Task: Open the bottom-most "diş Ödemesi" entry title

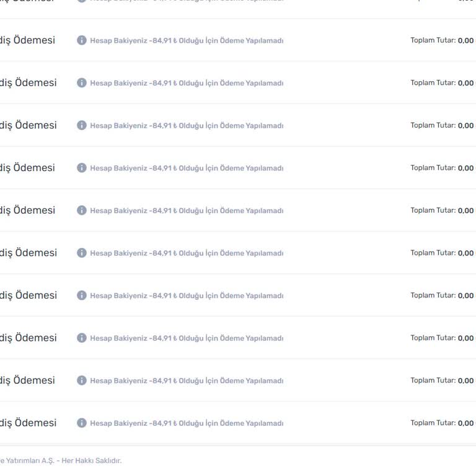Action: click(28, 423)
